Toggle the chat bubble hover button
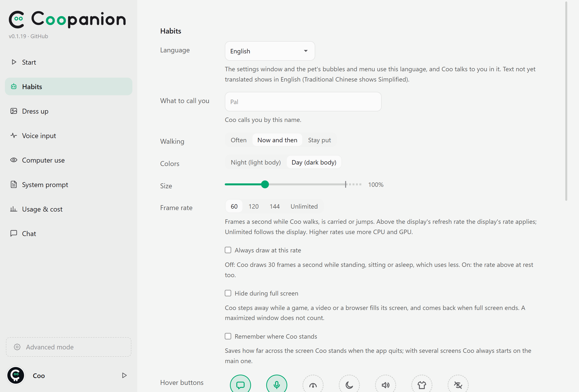 point(240,385)
